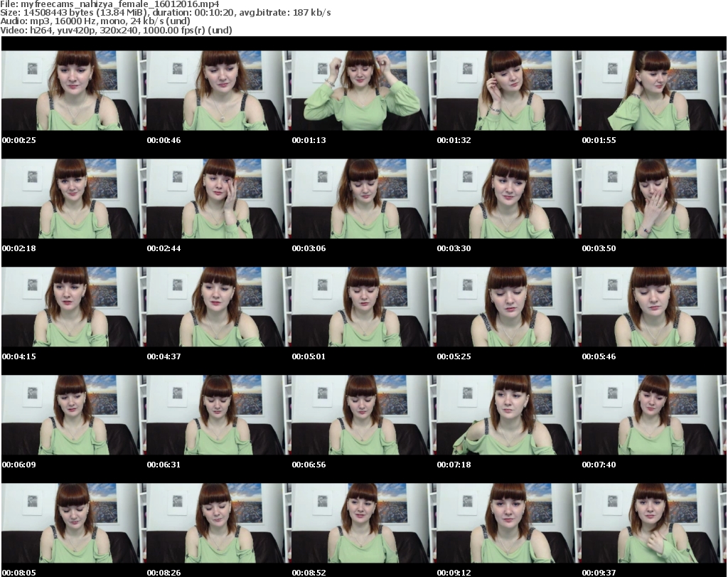The height and width of the screenshot is (577, 728).
Task: Select the thumbnail frame at 00:07:18
Action: 508,415
